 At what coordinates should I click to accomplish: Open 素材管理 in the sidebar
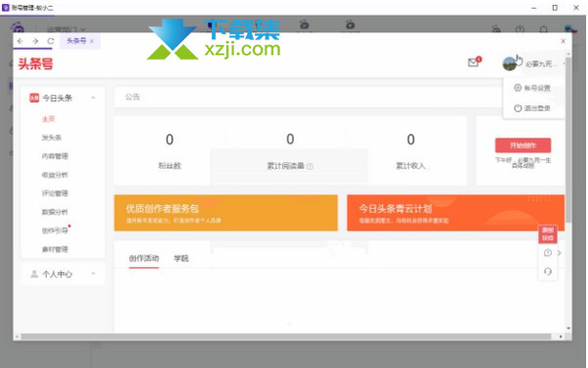click(55, 249)
